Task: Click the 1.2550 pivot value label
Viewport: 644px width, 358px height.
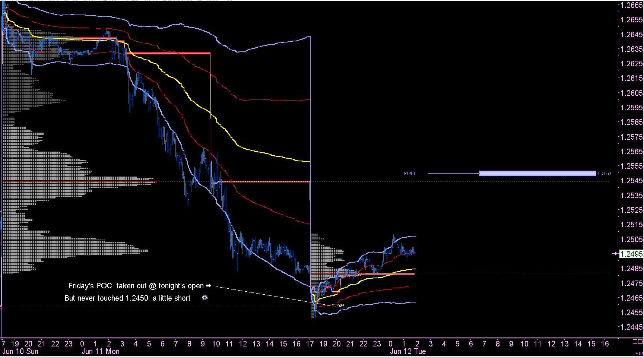Action: click(x=604, y=174)
